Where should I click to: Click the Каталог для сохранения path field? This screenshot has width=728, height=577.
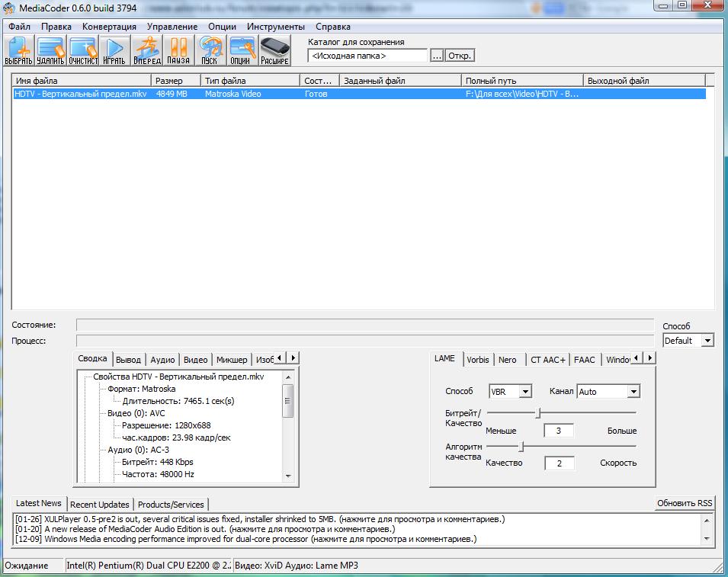(x=367, y=56)
